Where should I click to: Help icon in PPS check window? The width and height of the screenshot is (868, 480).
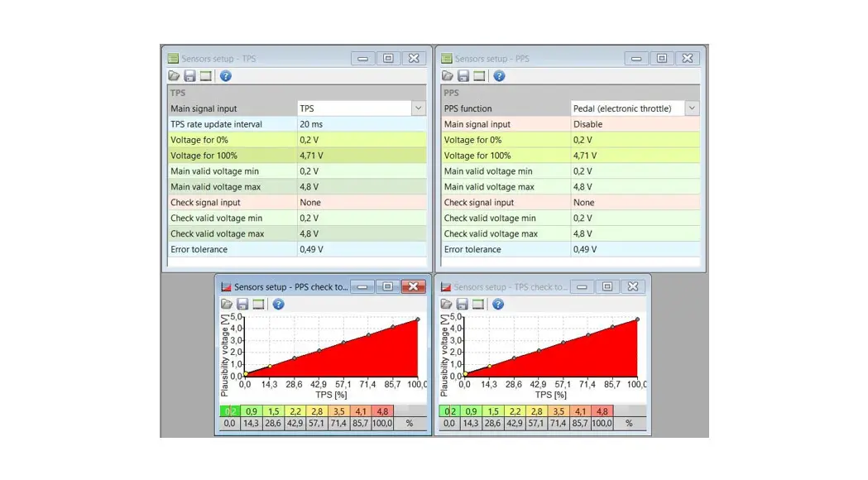tap(278, 304)
